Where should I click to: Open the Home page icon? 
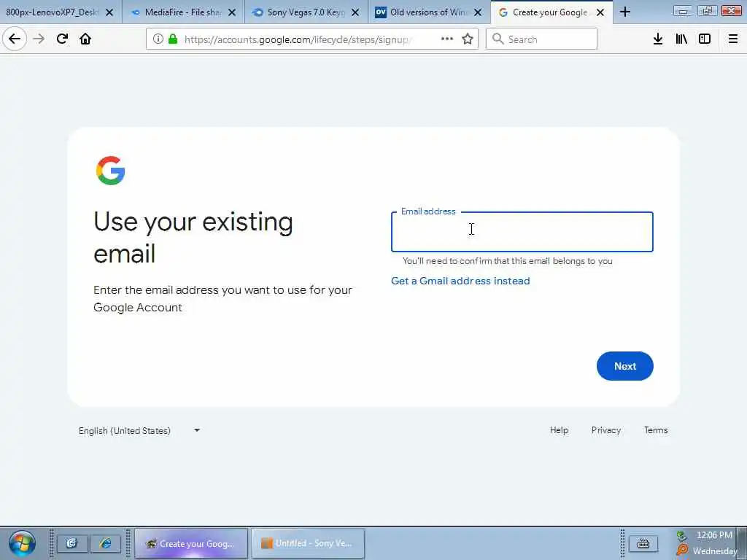coord(85,39)
